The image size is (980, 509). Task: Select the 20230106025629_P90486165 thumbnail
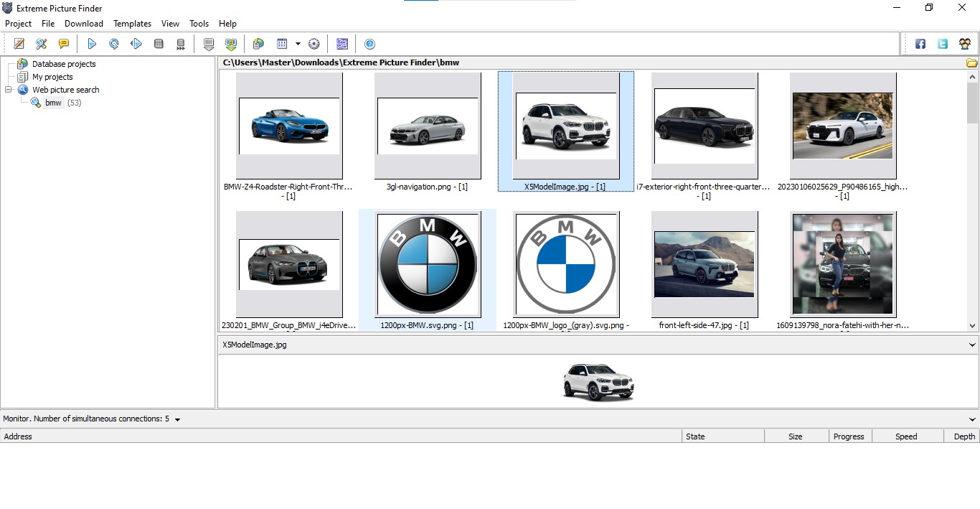click(843, 126)
